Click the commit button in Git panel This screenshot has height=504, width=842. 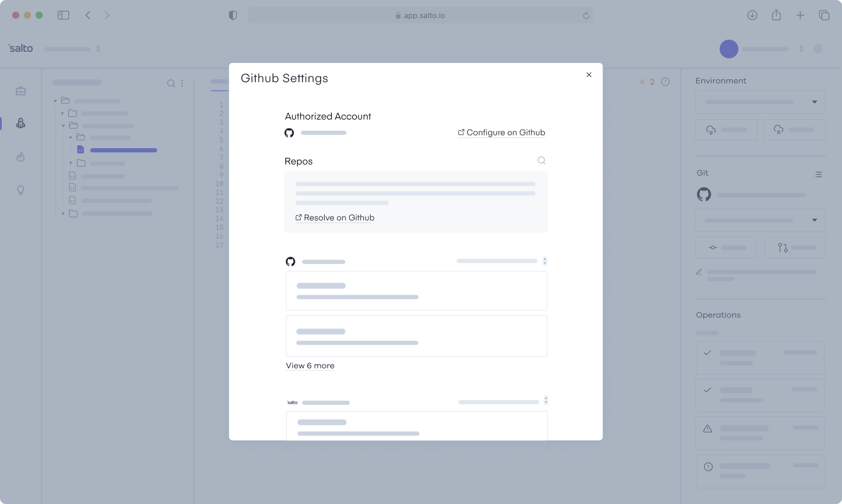[x=726, y=247]
